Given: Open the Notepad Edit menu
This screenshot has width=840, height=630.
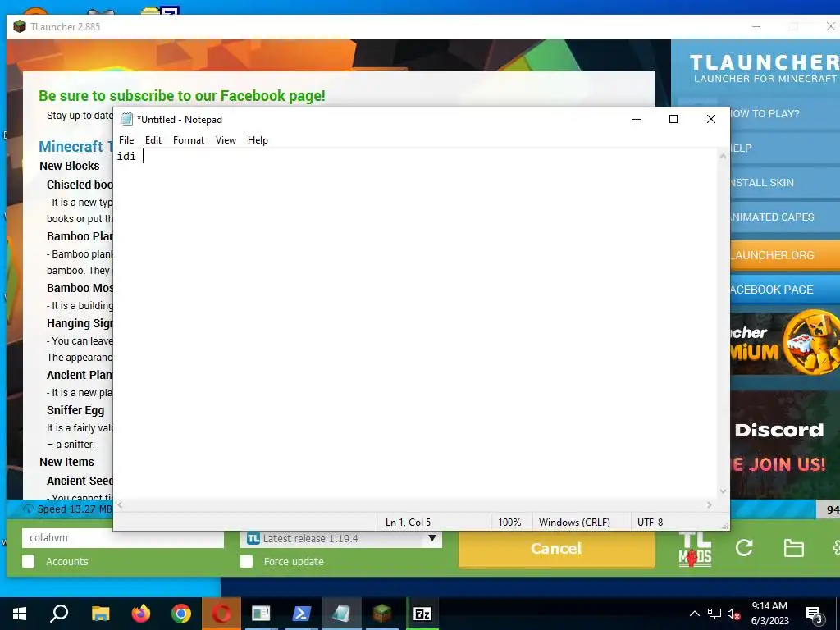Looking at the screenshot, I should tap(153, 139).
